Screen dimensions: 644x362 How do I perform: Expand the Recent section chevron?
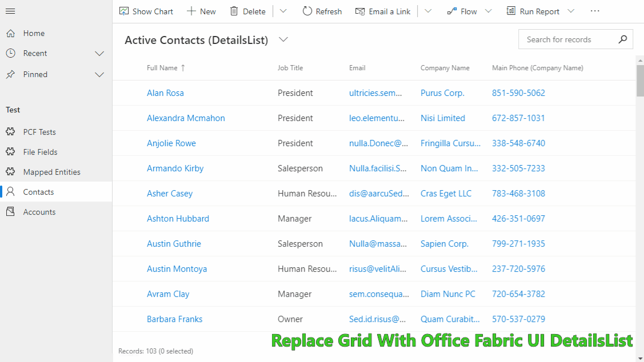point(99,53)
